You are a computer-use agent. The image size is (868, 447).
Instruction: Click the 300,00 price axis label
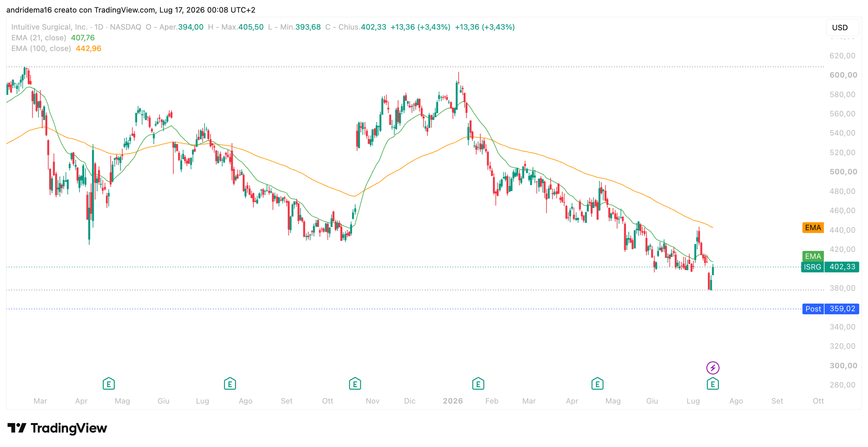click(843, 366)
